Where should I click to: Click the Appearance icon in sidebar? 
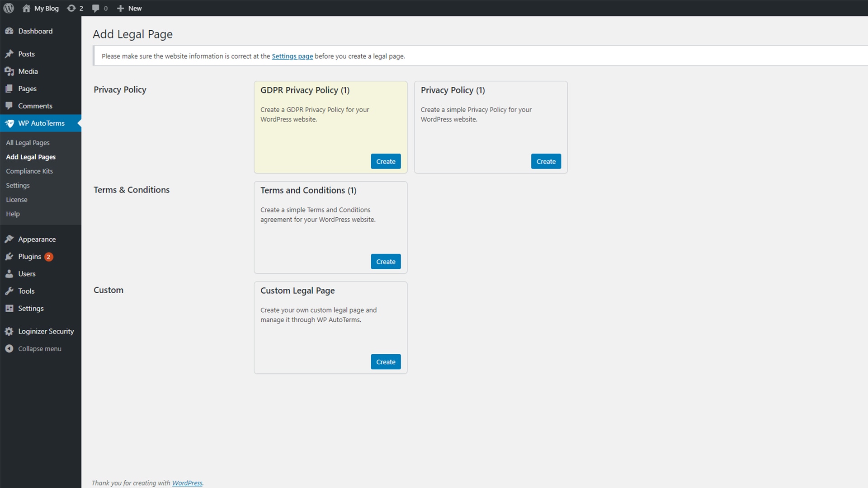[9, 239]
